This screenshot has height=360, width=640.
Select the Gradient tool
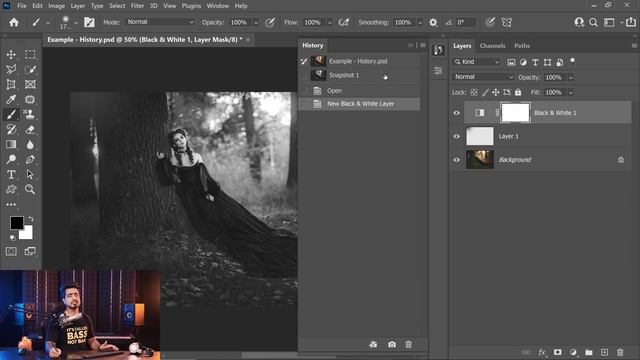click(x=11, y=144)
